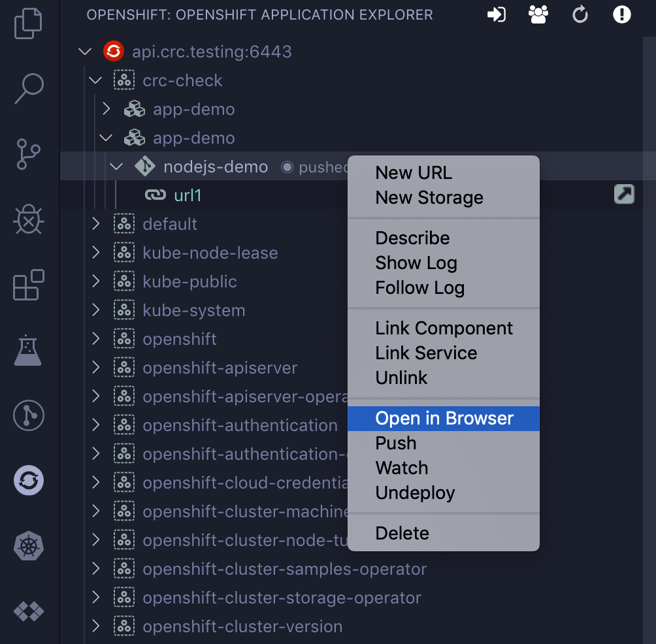Select Undeploy from the context menu
The width and height of the screenshot is (656, 644).
(415, 493)
